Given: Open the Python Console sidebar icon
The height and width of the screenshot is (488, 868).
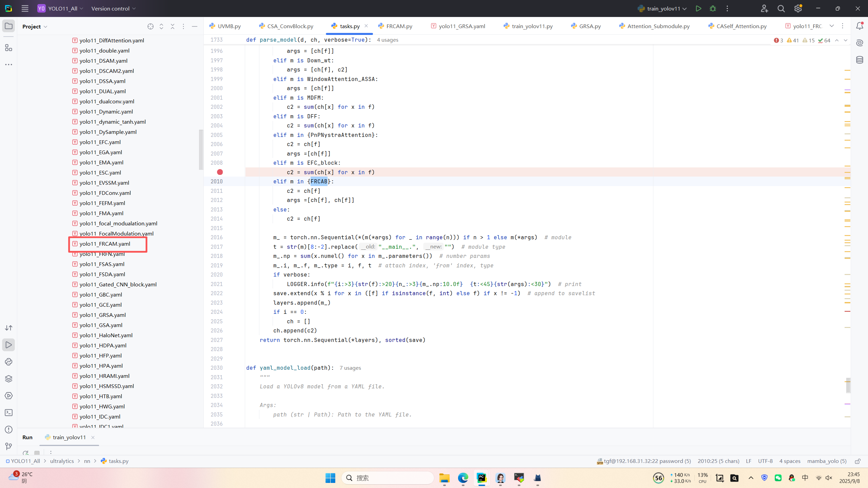Looking at the screenshot, I should [x=8, y=362].
